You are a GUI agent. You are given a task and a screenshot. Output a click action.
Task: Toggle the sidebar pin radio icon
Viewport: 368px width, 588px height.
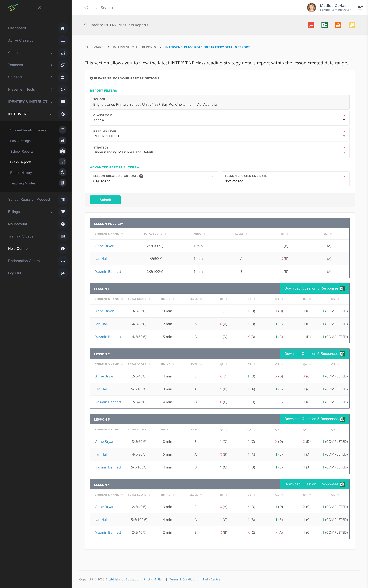[x=39, y=8]
